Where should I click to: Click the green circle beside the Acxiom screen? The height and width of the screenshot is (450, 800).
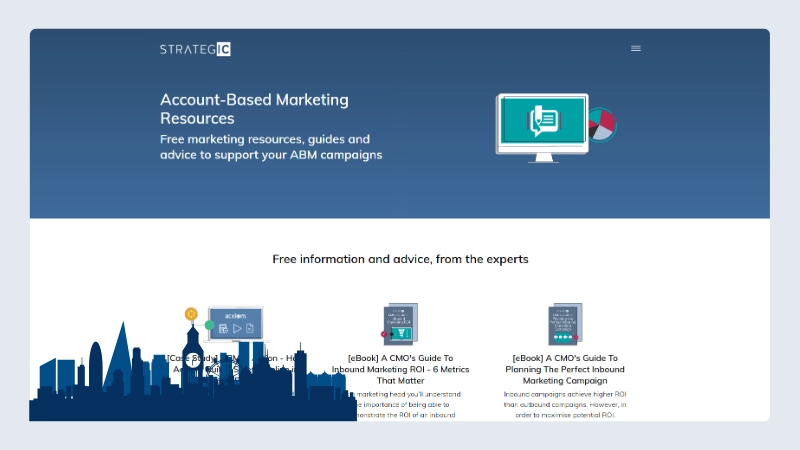click(x=209, y=325)
